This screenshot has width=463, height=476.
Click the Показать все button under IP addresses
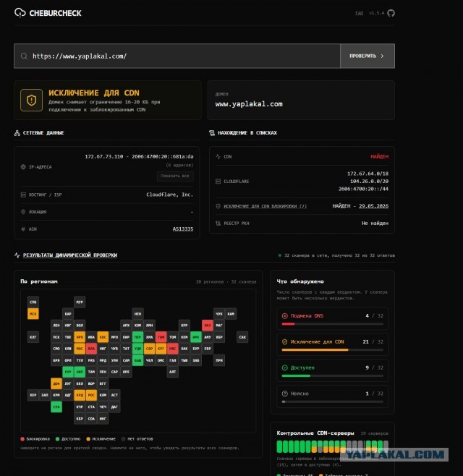pos(175,176)
